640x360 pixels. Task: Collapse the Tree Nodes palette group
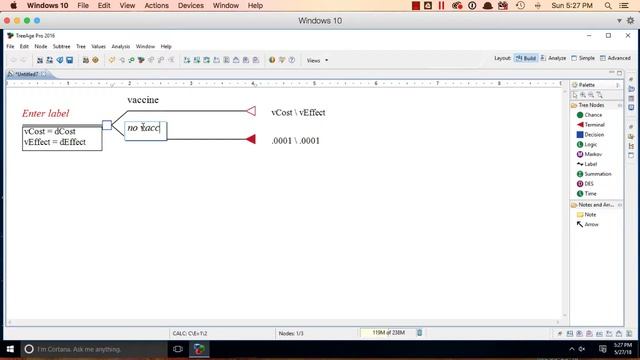(x=620, y=105)
